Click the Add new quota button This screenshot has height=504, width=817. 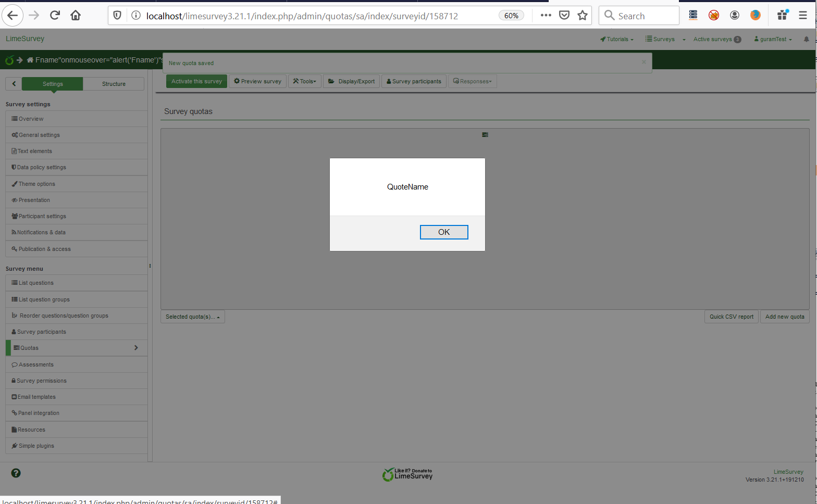point(785,317)
